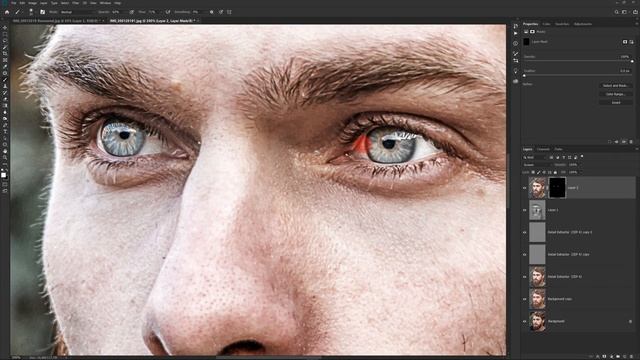Screen dimensions: 640x360
Task: Open the workspace switcher icon
Action: [x=624, y=12]
